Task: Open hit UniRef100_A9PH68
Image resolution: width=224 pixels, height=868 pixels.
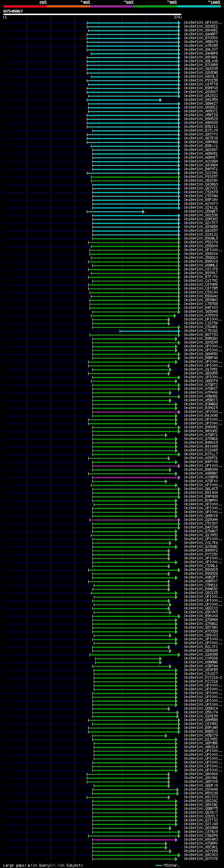Action: click(201, 142)
